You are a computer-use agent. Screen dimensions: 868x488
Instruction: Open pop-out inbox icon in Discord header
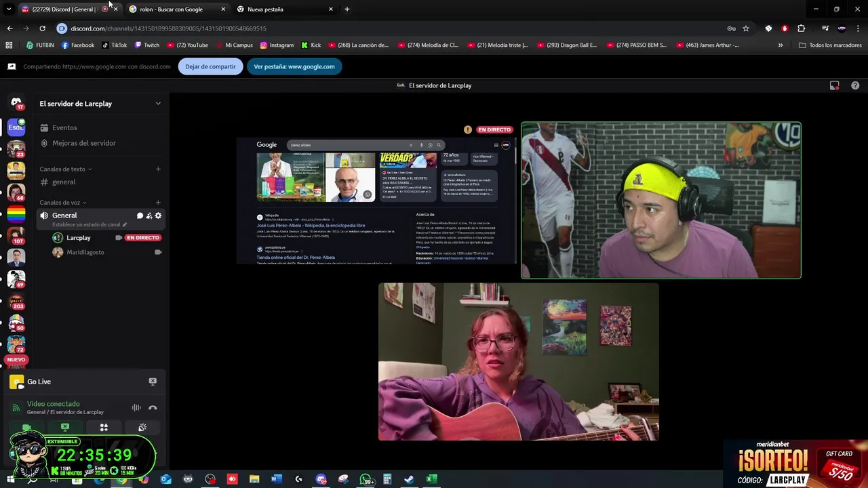tap(835, 85)
